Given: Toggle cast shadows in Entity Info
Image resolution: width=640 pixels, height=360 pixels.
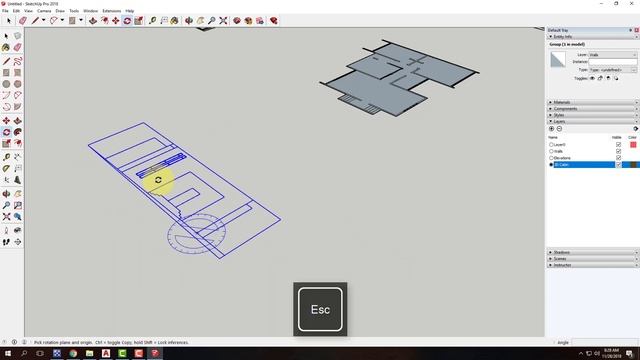Looking at the screenshot, I should coord(616,78).
